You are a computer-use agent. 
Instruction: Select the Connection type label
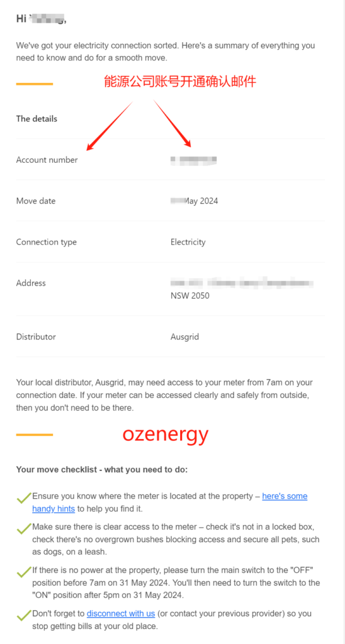47,242
